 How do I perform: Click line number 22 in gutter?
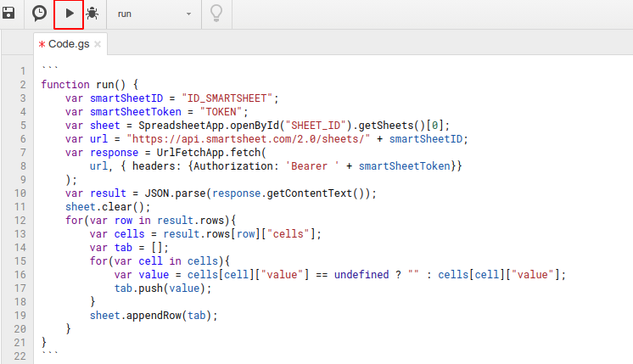click(x=20, y=356)
